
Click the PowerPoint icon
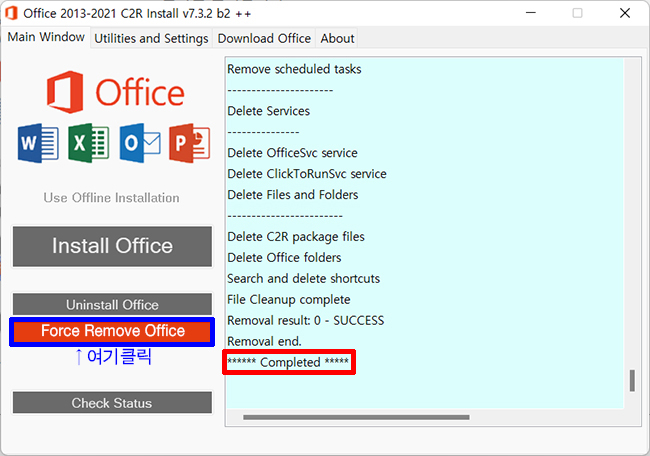190,143
